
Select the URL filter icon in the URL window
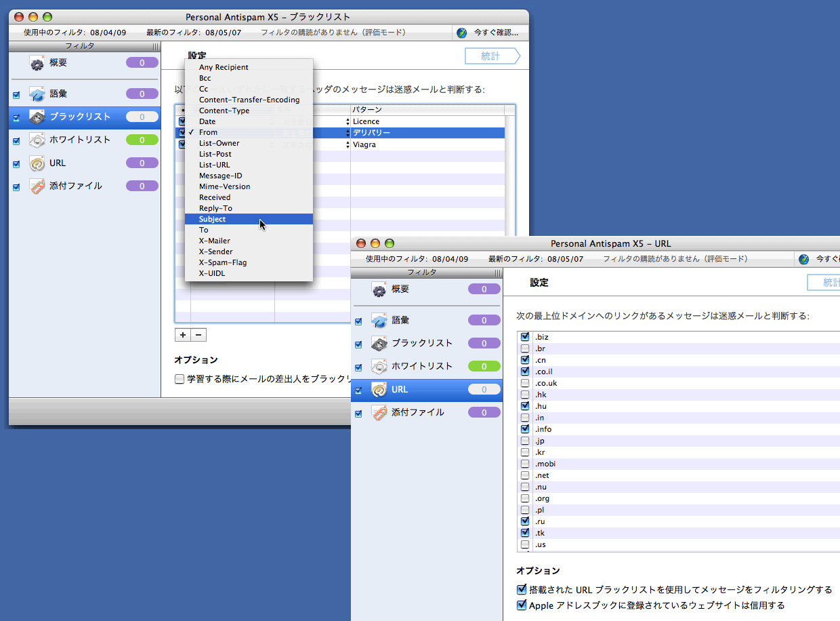point(379,390)
